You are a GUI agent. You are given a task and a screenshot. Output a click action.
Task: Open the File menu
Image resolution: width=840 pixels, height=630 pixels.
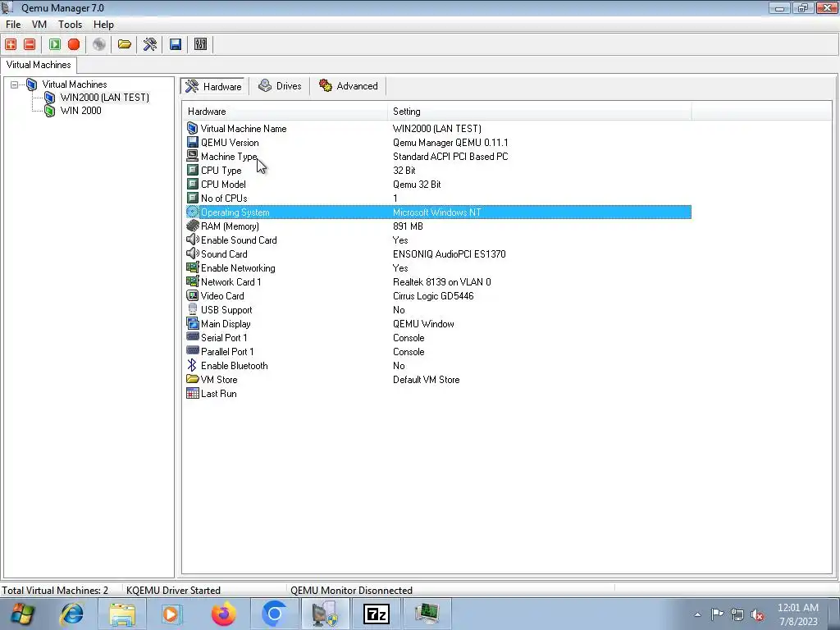tap(13, 25)
